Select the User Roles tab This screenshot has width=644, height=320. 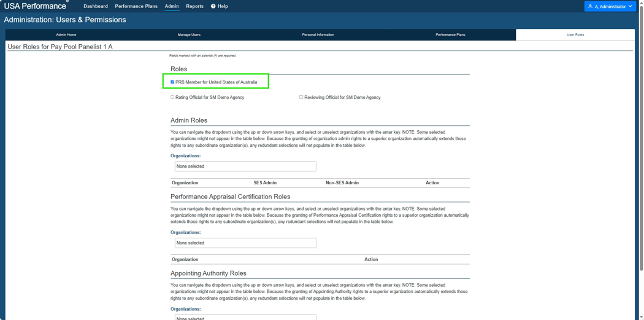(x=575, y=34)
